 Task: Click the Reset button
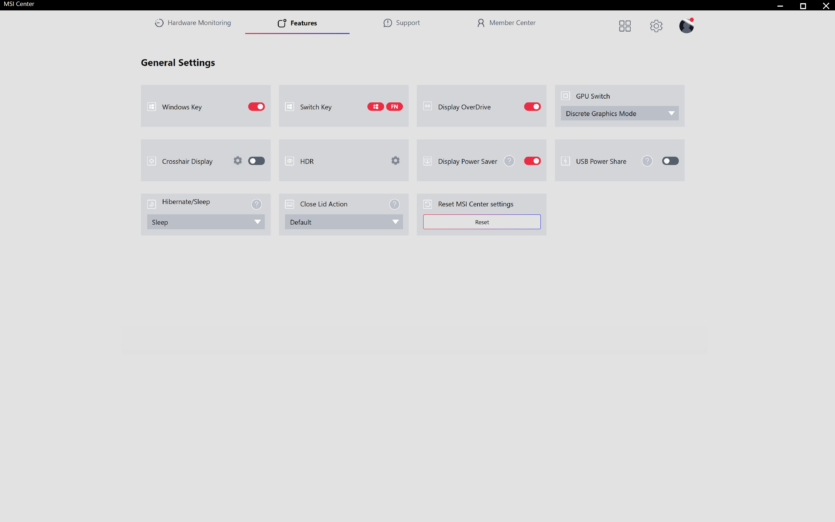pos(482,222)
